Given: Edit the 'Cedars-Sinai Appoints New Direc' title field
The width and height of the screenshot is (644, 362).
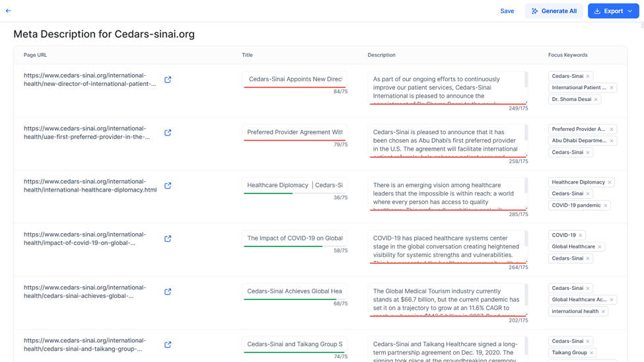Looking at the screenshot, I should click(295, 79).
